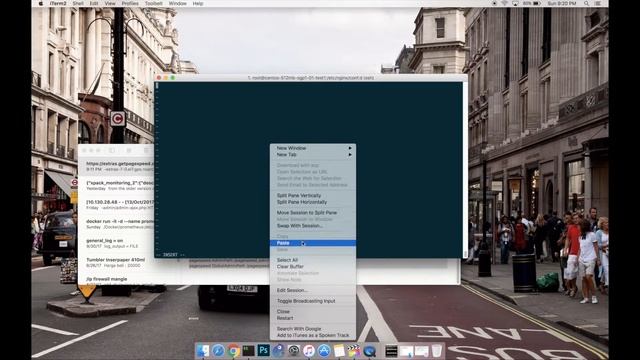640x360 pixels.
Task: Choose Swap With Session…
Action: click(313, 226)
